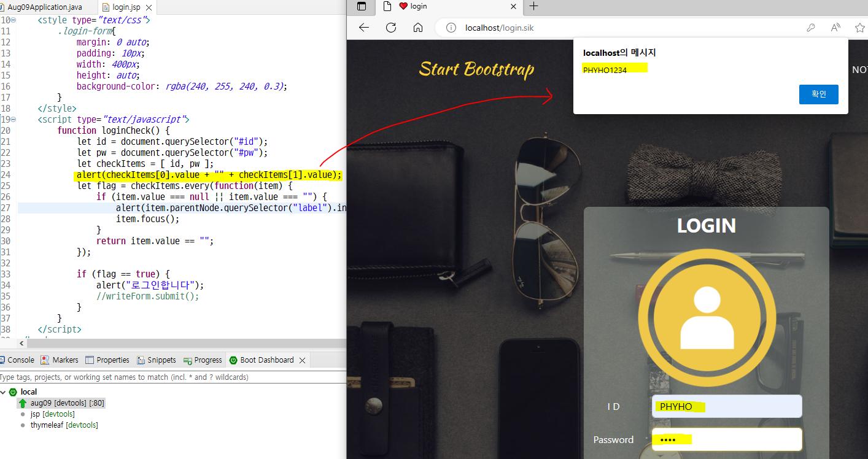Click the return item.value line
Screen dimensions: 868x459
pos(155,241)
